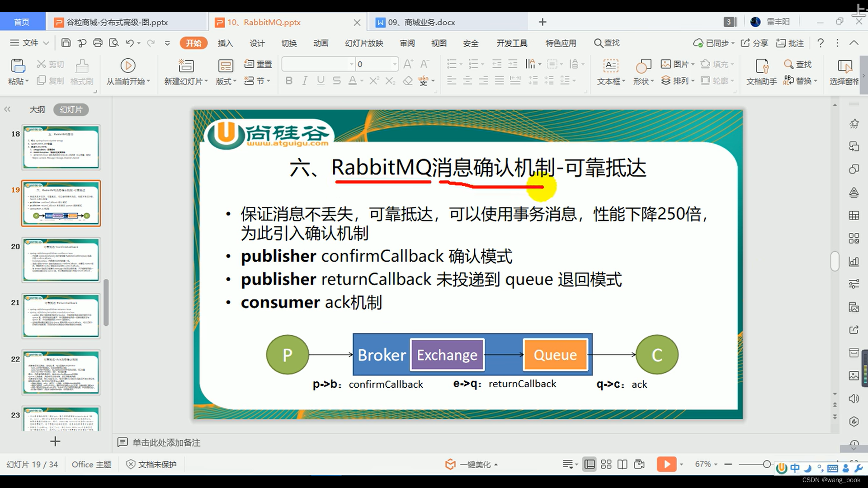Open the Picture dropdown

point(677,64)
